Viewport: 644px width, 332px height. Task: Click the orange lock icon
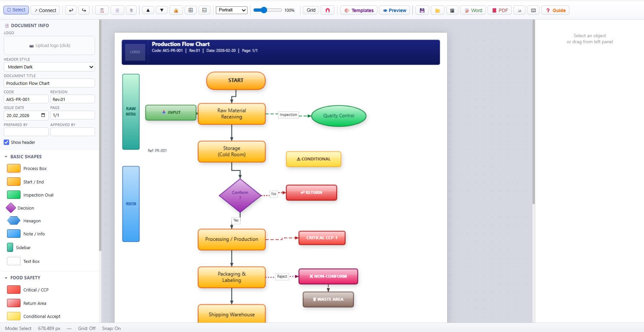tap(176, 10)
